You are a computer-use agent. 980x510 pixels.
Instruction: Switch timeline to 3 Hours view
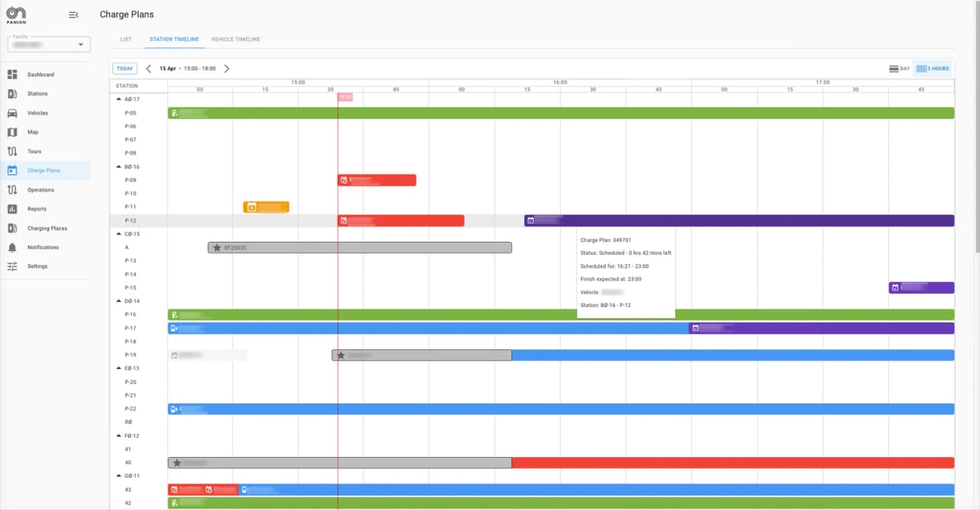pyautogui.click(x=933, y=68)
